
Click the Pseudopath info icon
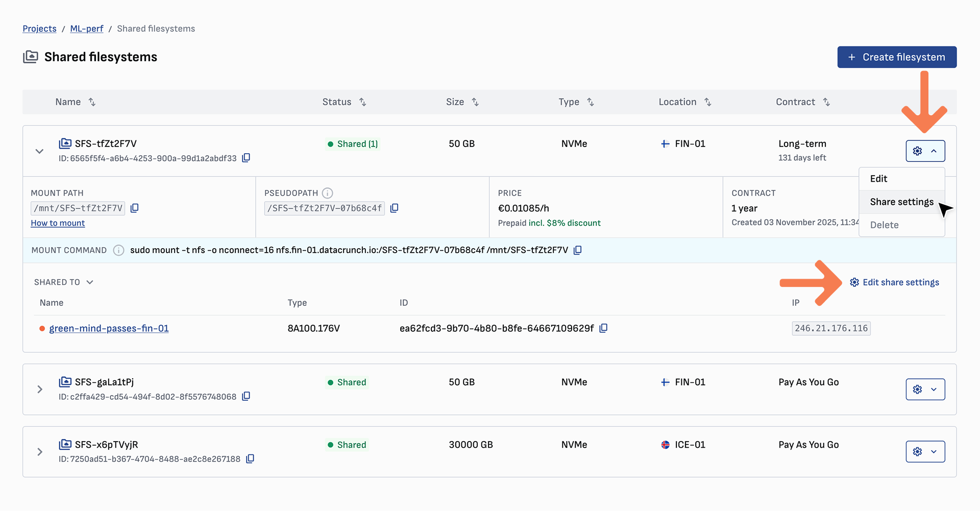point(328,193)
